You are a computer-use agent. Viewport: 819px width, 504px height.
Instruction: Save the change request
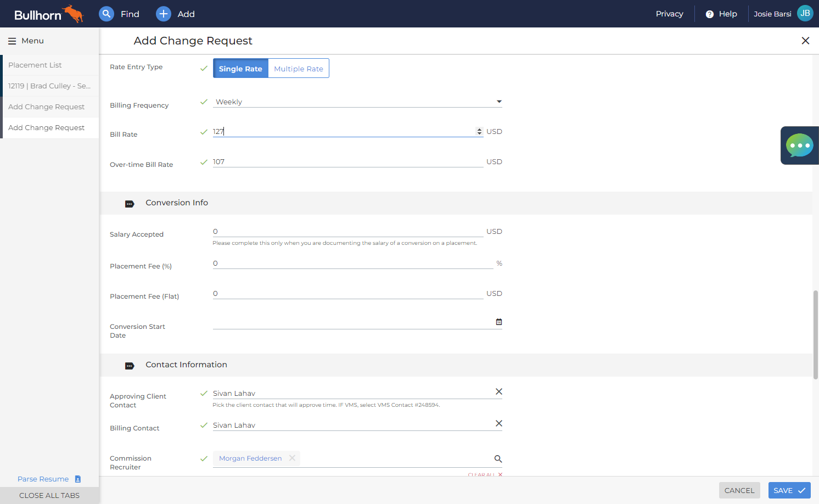click(789, 490)
